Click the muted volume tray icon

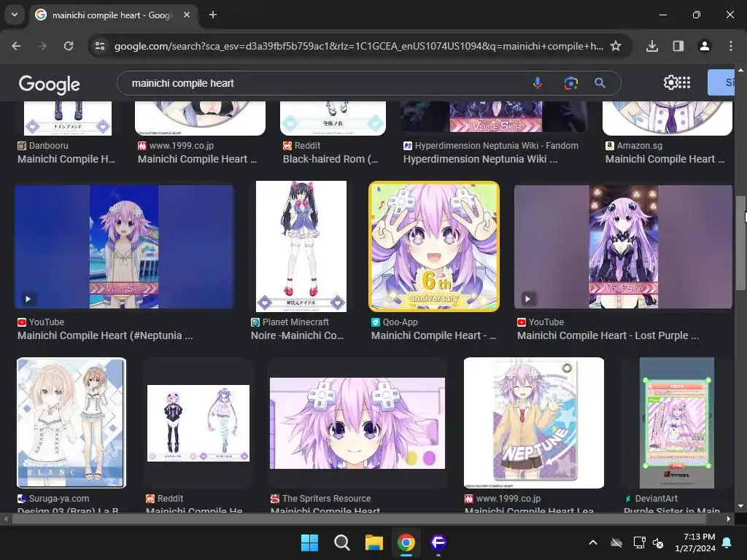click(x=658, y=542)
